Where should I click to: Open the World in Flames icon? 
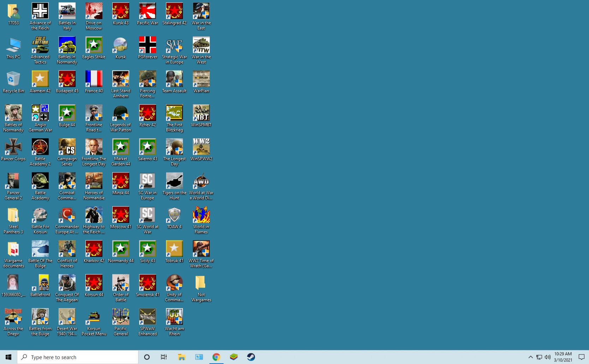tap(201, 215)
